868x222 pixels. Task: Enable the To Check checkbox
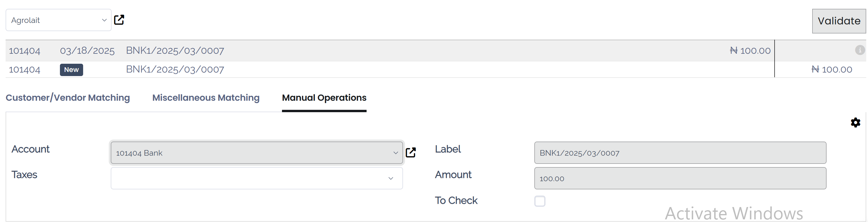tap(540, 201)
